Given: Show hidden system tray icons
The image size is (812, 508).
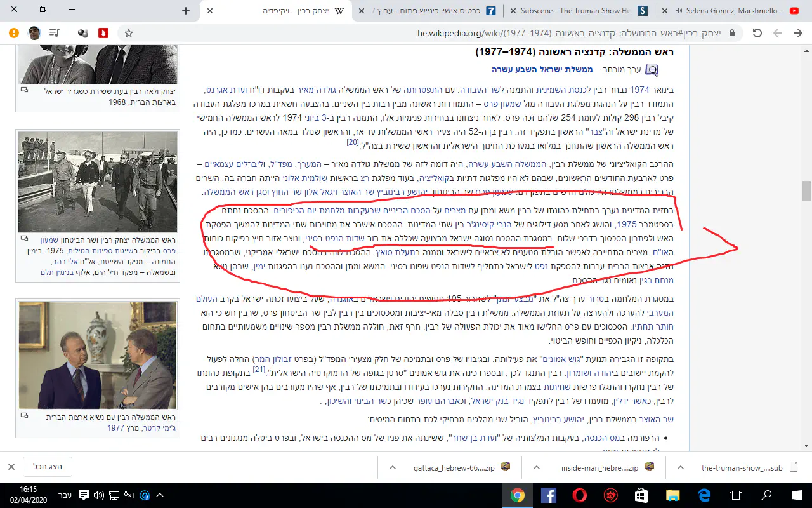Looking at the screenshot, I should tap(159, 495).
